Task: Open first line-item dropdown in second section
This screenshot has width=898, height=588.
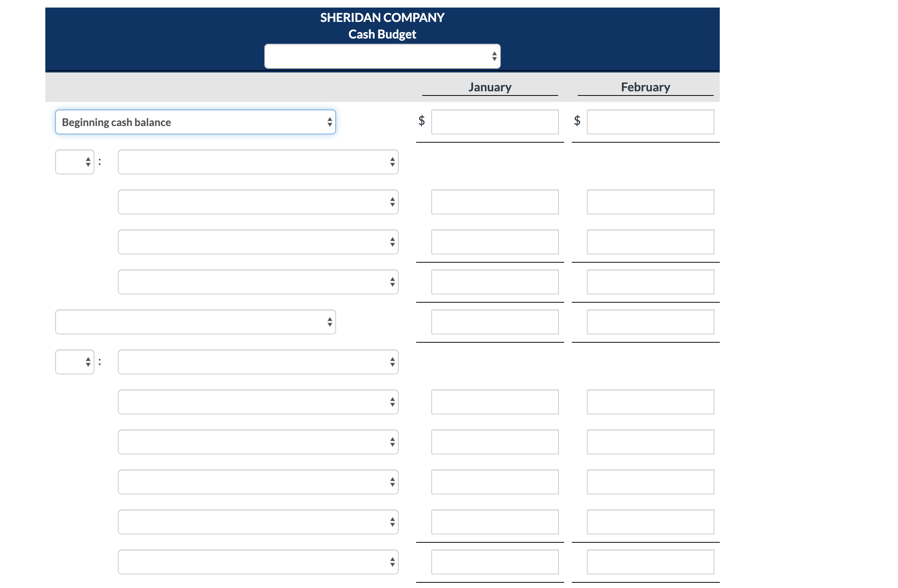Action: click(258, 402)
